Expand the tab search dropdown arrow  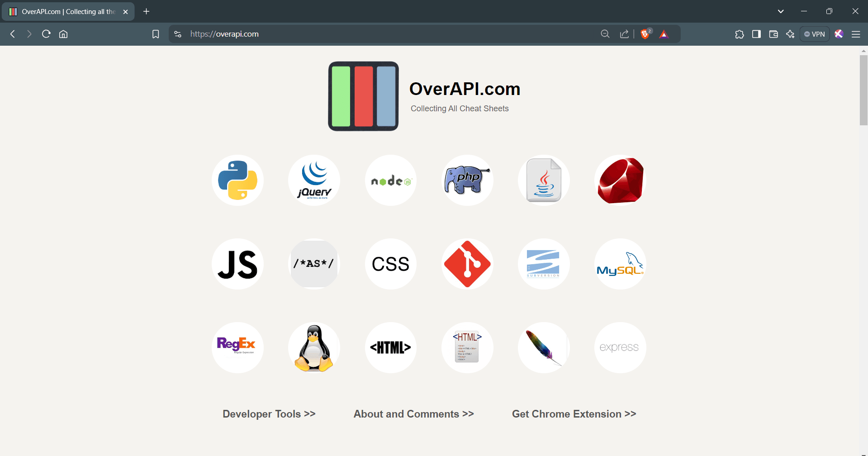pos(781,11)
